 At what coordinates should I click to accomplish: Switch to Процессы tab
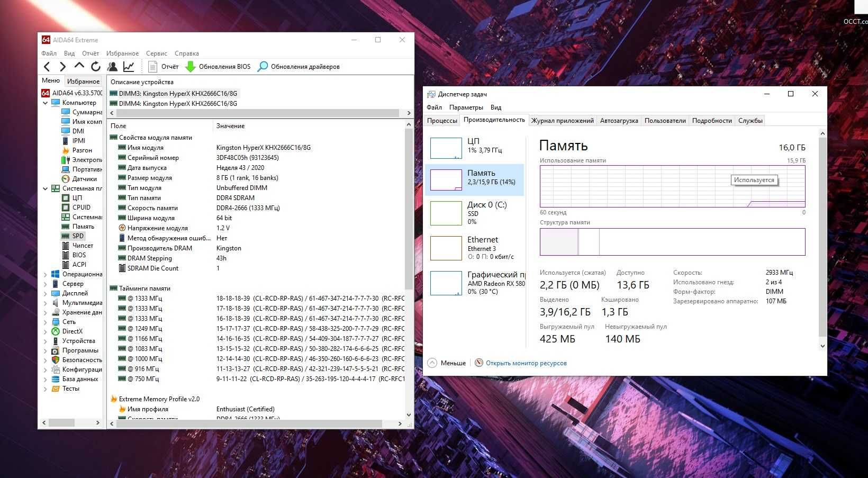[x=442, y=121]
